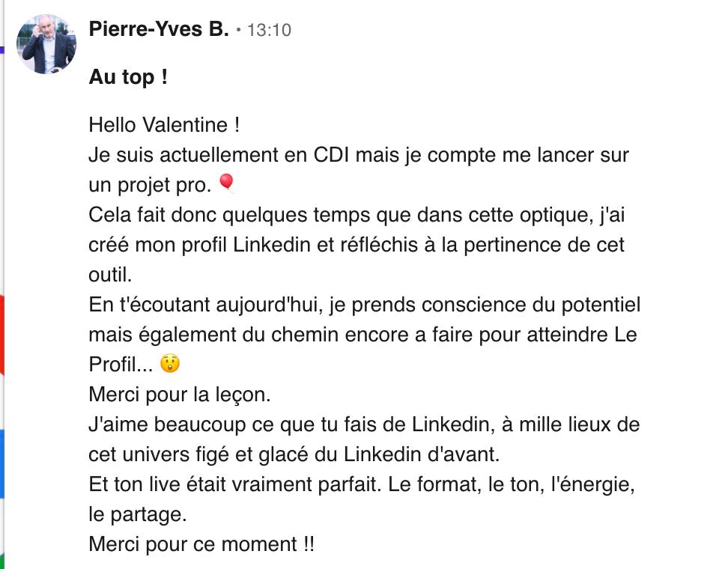
Task: Click the short "le partage." line
Action: pos(134,514)
